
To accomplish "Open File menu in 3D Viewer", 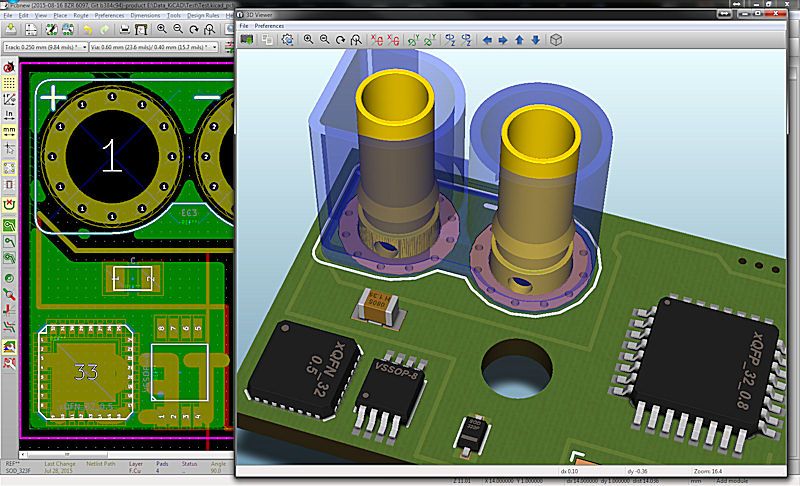I will (x=244, y=26).
